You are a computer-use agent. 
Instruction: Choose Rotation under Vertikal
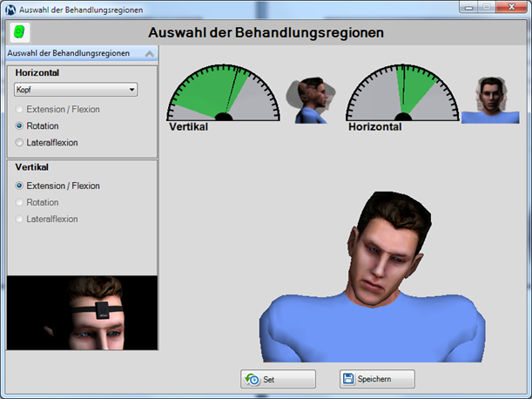(x=20, y=202)
